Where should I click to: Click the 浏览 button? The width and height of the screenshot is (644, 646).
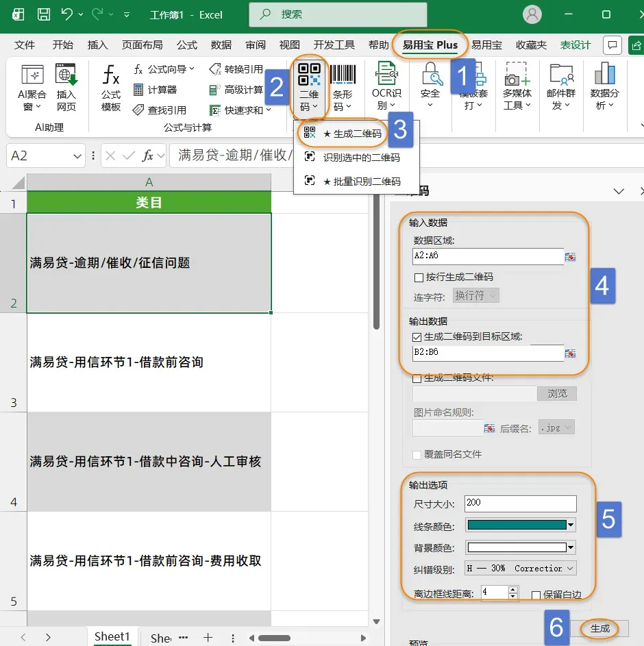point(557,393)
